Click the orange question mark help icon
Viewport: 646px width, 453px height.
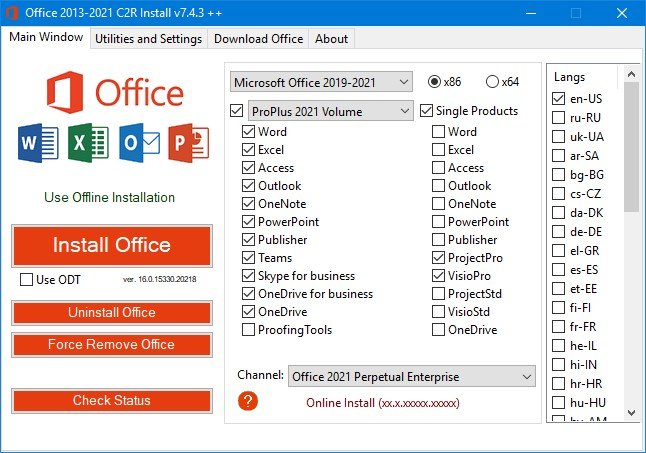tap(248, 401)
